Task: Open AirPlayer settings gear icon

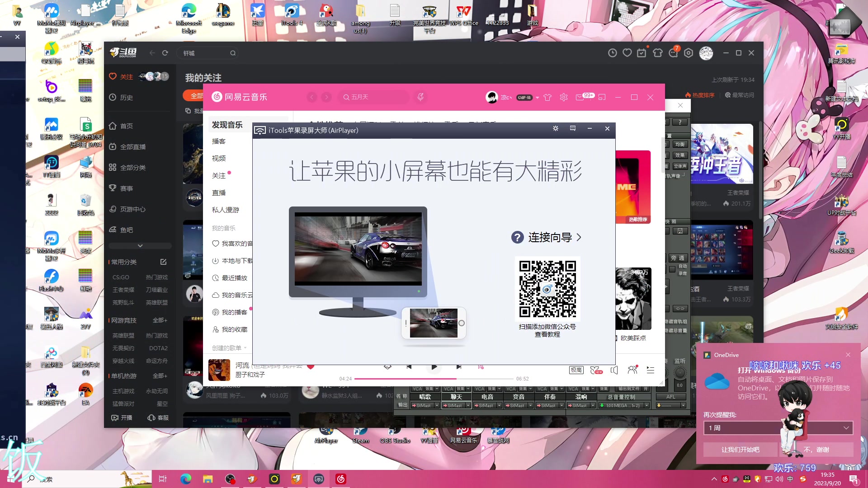Action: pyautogui.click(x=556, y=128)
